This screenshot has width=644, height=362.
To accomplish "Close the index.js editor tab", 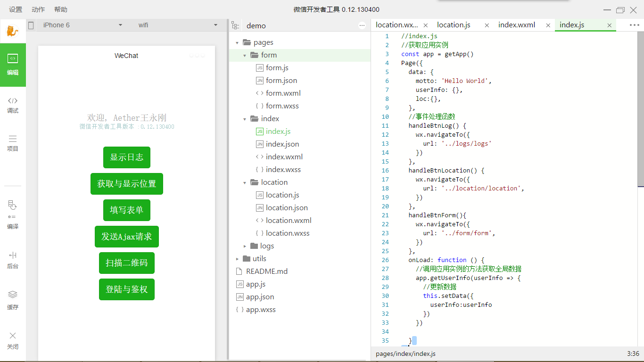I will click(610, 25).
